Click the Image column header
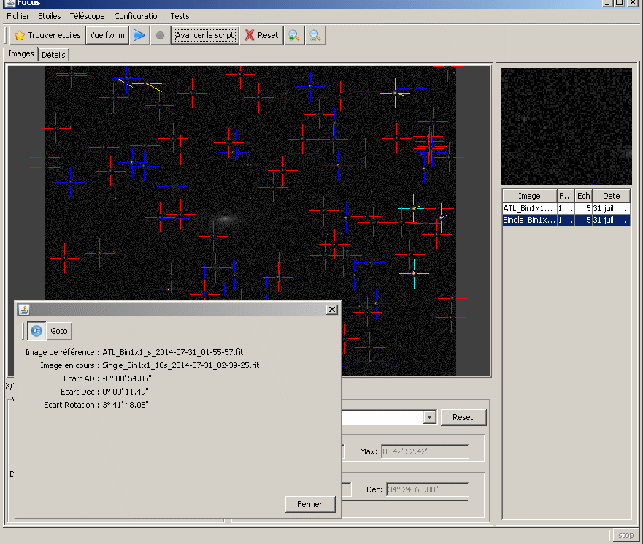Image resolution: width=643 pixels, height=544 pixels. click(530, 196)
